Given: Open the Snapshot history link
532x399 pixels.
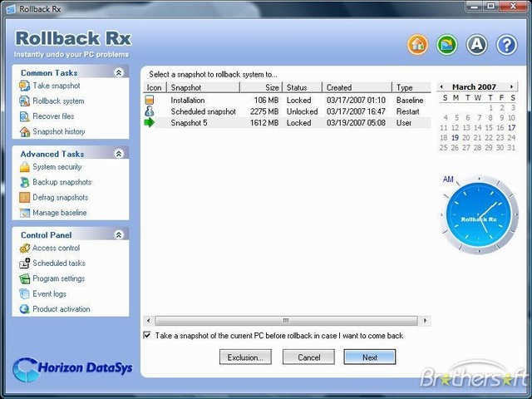Looking at the screenshot, I should point(59,131).
